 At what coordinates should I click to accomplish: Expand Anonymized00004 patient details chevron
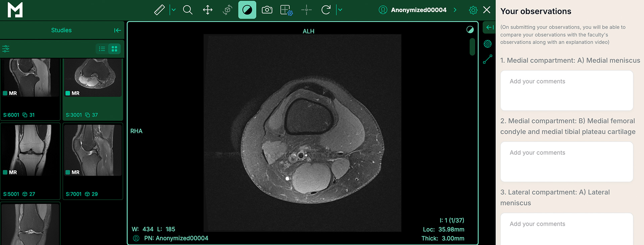(x=455, y=10)
